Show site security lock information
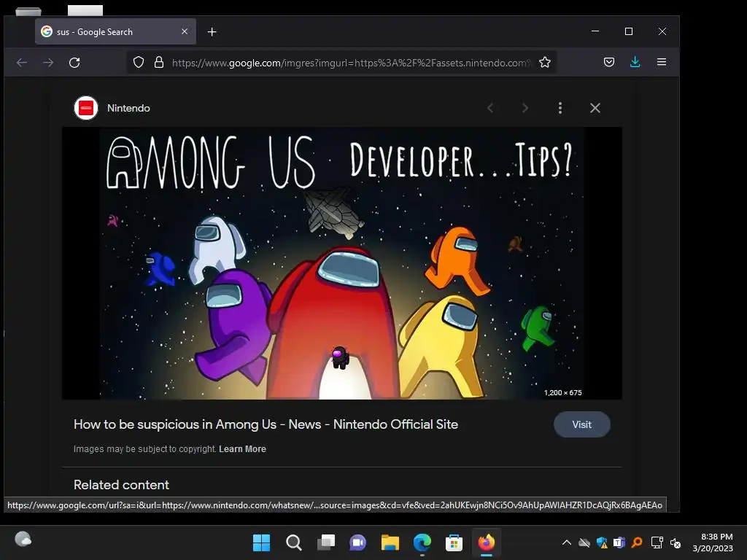The height and width of the screenshot is (560, 747). coord(159,63)
